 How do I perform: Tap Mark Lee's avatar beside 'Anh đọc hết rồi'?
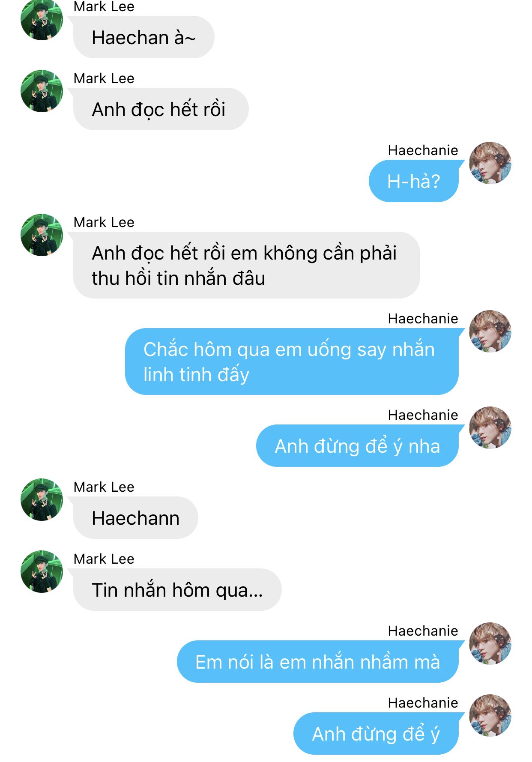[42, 91]
